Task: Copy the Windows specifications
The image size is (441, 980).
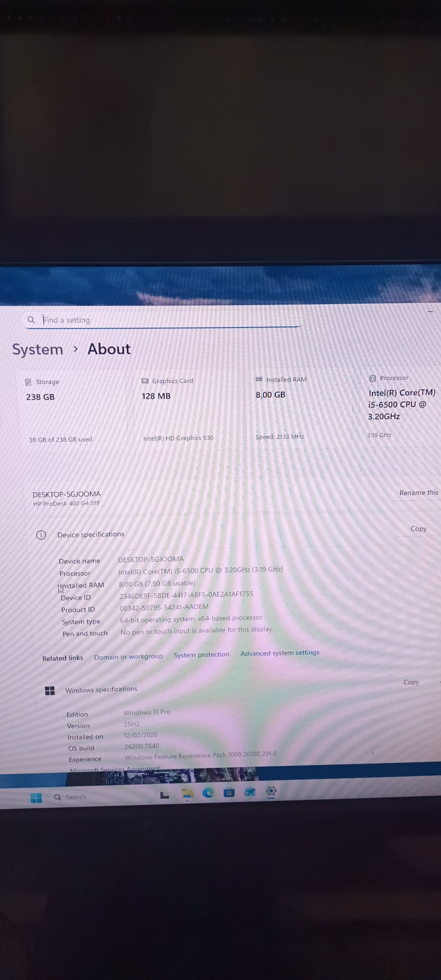Action: (x=411, y=682)
